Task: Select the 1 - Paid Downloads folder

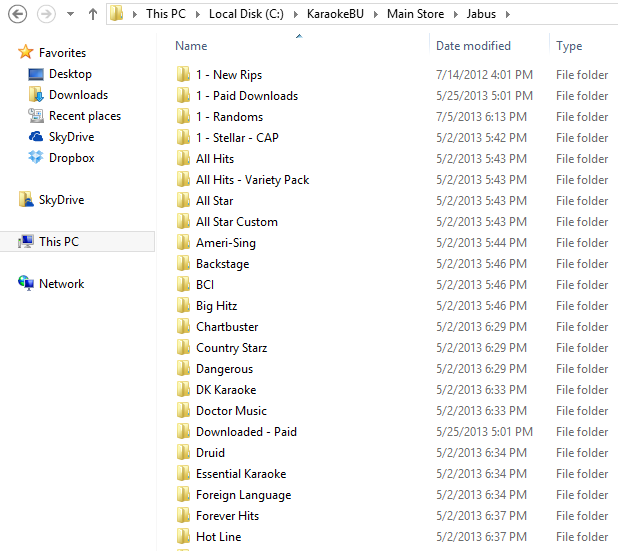Action: click(246, 96)
